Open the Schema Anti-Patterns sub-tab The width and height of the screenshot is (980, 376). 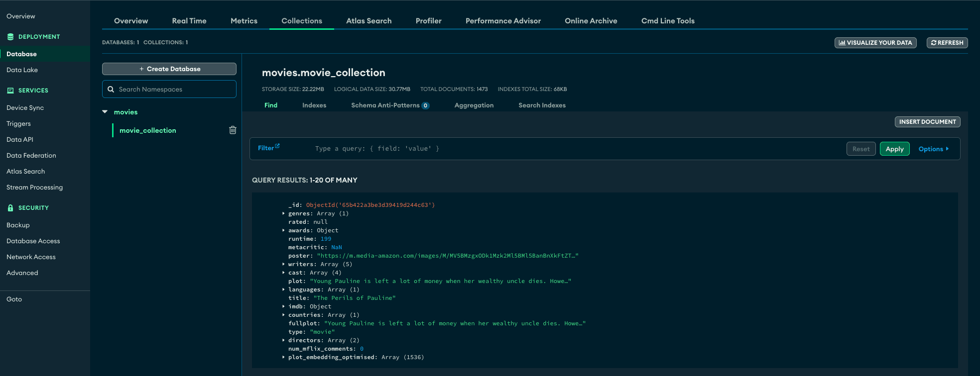click(390, 105)
